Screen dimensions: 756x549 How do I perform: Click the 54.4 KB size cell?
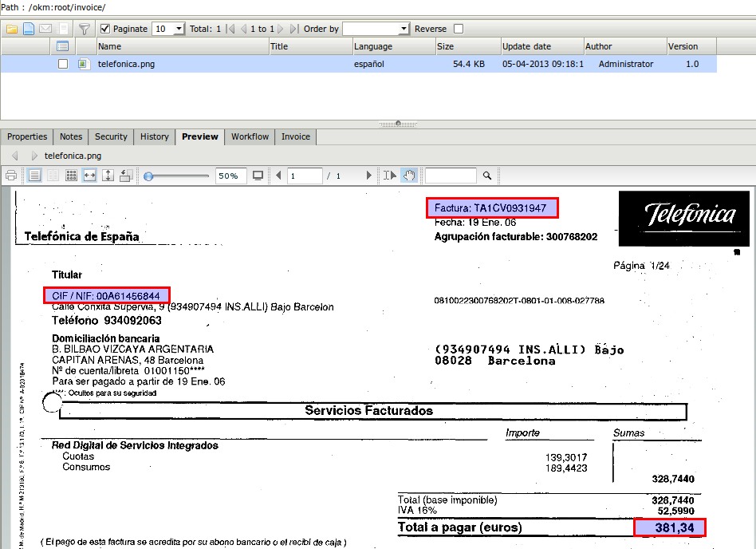469,64
